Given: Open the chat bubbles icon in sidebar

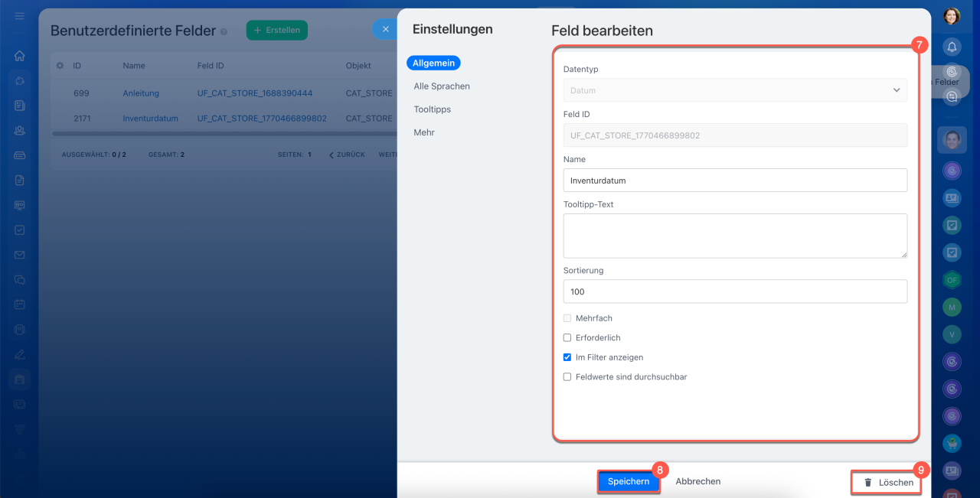Looking at the screenshot, I should [x=20, y=280].
